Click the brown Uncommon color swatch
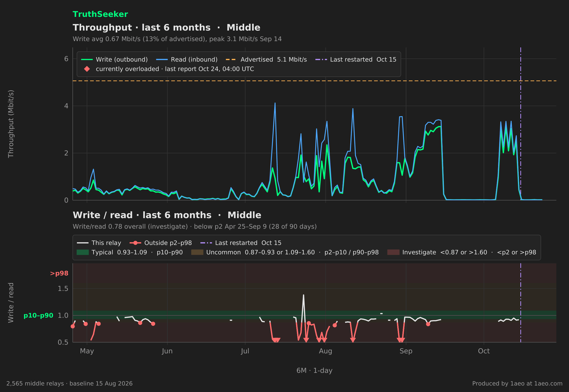 (x=197, y=252)
